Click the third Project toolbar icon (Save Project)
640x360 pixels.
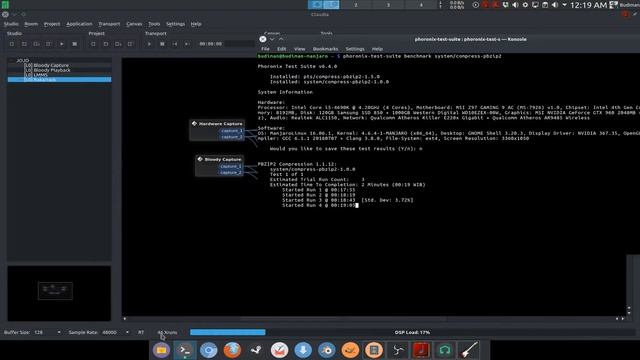(x=118, y=44)
